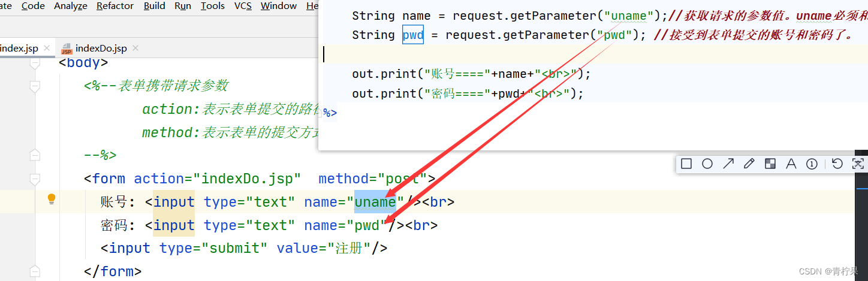
Task: Click the JSP file icon on indexDo.jsp tab
Action: pyautogui.click(x=67, y=49)
